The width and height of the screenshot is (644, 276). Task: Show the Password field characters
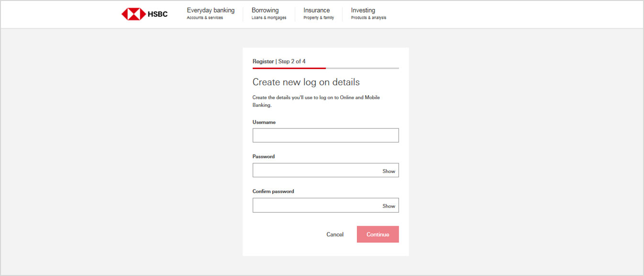pyautogui.click(x=389, y=171)
